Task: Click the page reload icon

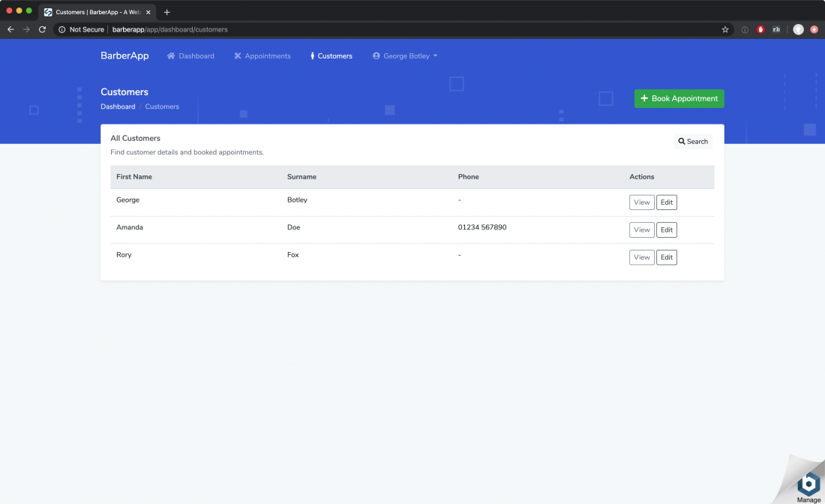Action: (42, 28)
